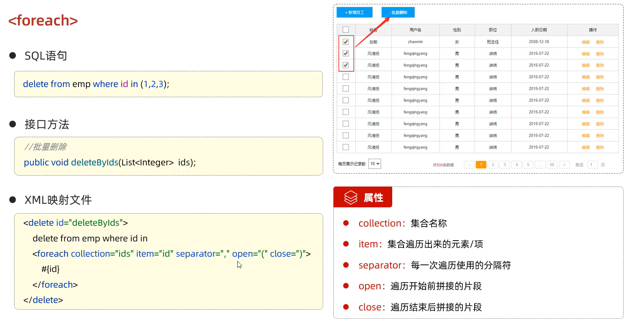
Task: Click the //批量删除 comment line
Action: tap(45, 147)
